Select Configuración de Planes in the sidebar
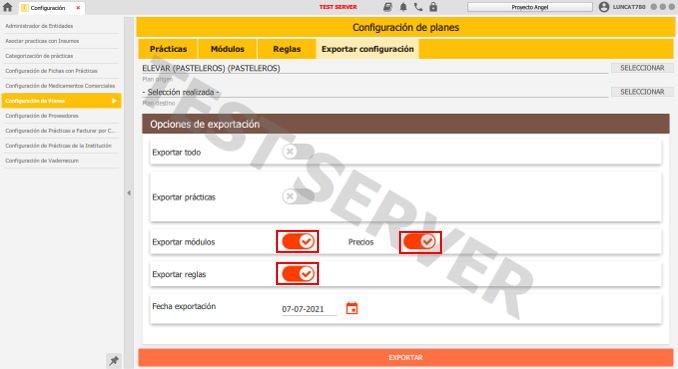 click(61, 101)
